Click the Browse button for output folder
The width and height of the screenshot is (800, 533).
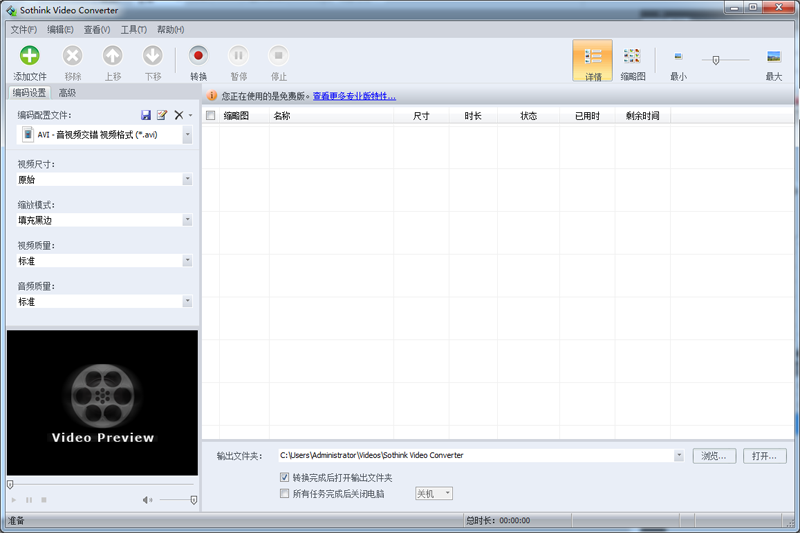(x=713, y=456)
